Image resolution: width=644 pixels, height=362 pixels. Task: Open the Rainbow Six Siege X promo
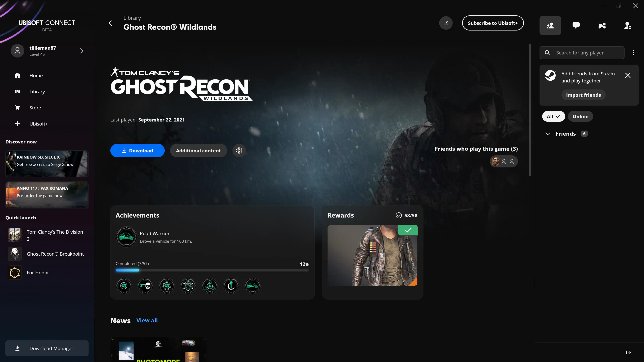(47, 164)
